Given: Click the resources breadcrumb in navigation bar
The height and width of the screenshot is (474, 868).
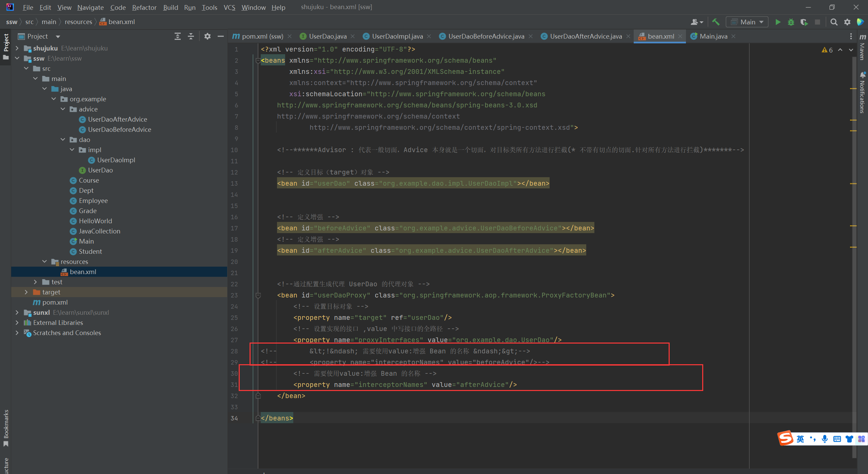Looking at the screenshot, I should click(78, 22).
